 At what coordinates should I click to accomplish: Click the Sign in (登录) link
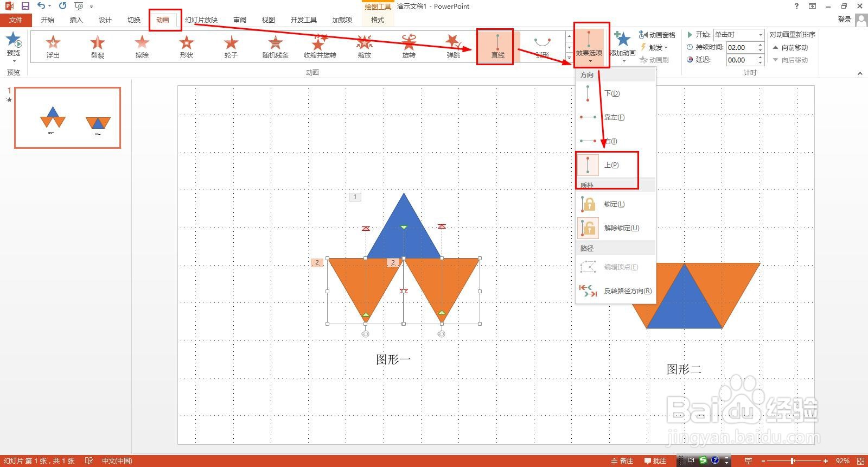(845, 20)
